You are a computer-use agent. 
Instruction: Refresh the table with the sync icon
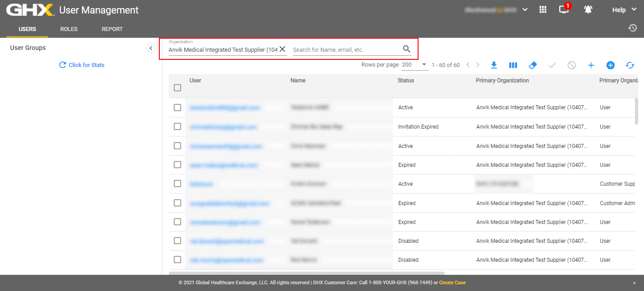pos(630,65)
